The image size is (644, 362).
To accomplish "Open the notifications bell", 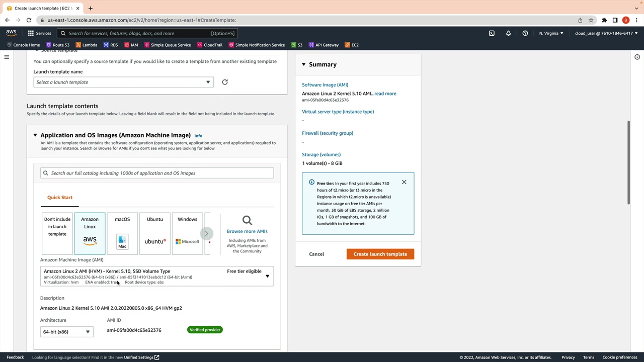I will click(508, 33).
